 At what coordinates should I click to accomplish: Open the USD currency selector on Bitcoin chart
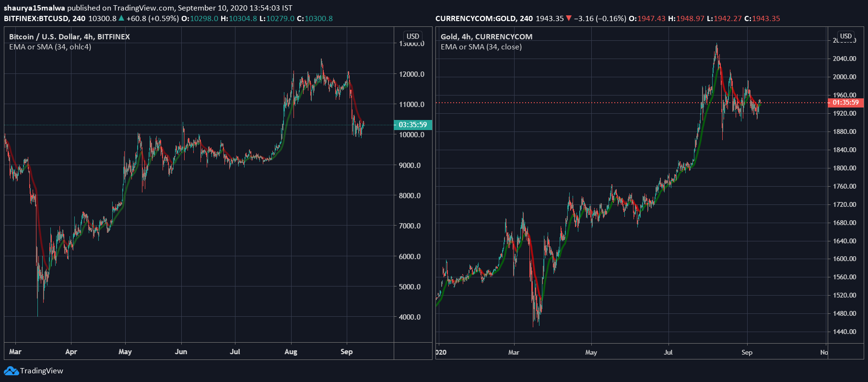click(x=412, y=36)
